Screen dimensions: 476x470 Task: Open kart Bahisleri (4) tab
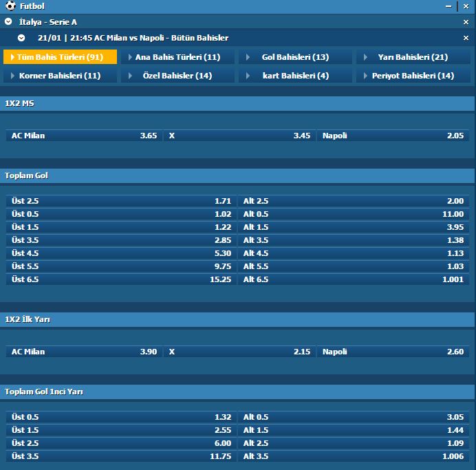pos(295,76)
